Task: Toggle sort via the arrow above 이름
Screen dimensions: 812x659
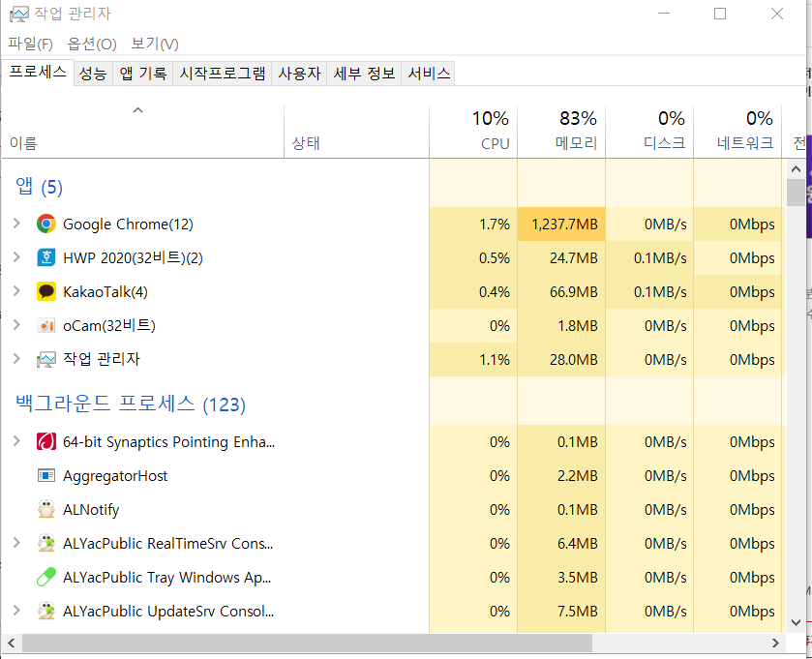Action: [x=137, y=110]
